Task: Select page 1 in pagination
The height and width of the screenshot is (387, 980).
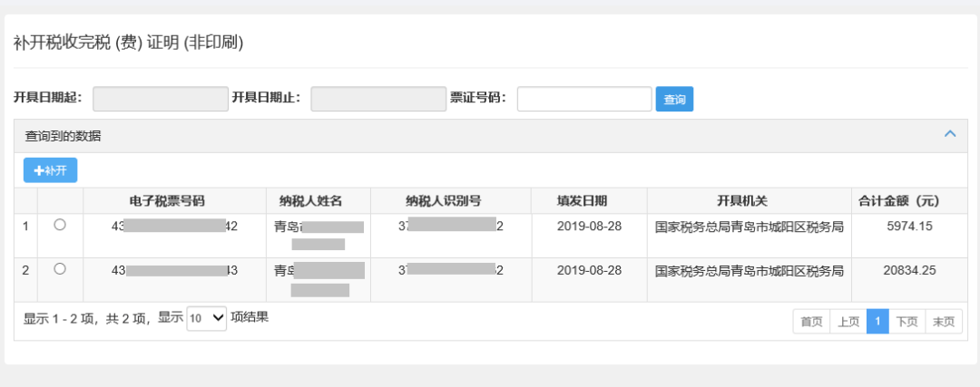Action: click(x=878, y=322)
